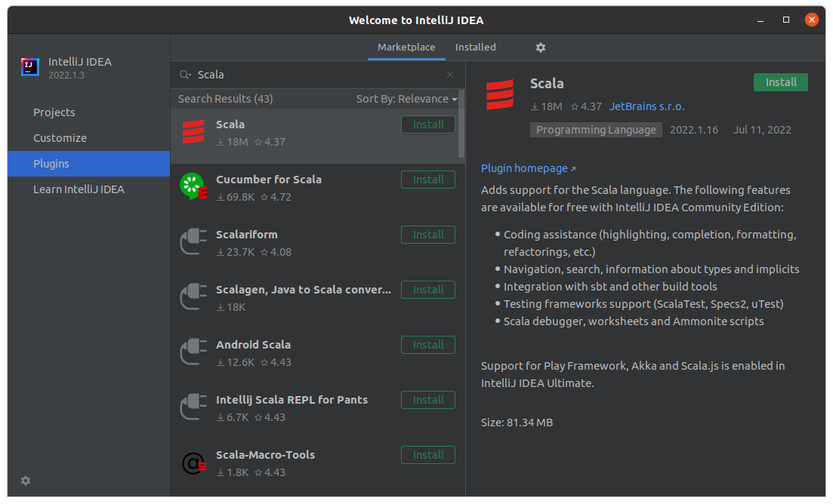Viewport: 833px width, 504px height.
Task: Switch to the Installed tab
Action: tap(475, 47)
